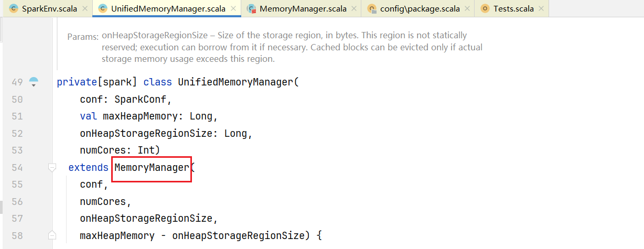Close the Tests.scala tab
Viewport: 644px width, 249px height.
(541, 9)
